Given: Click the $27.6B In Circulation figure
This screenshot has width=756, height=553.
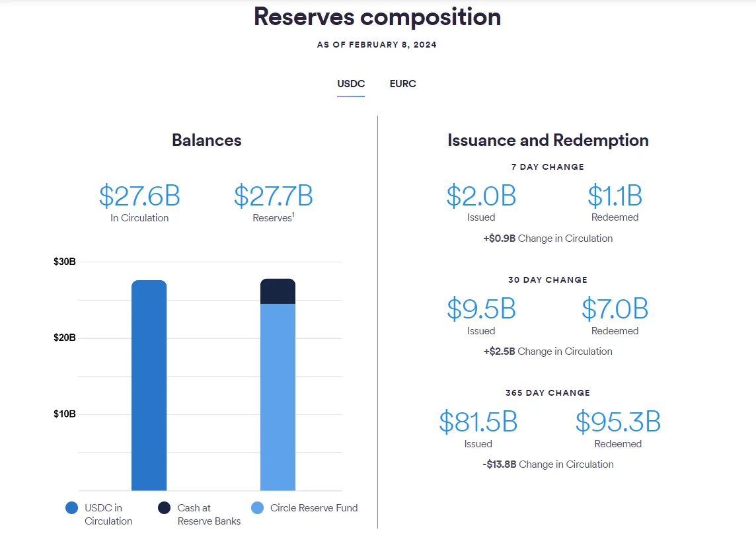Looking at the screenshot, I should click(139, 196).
